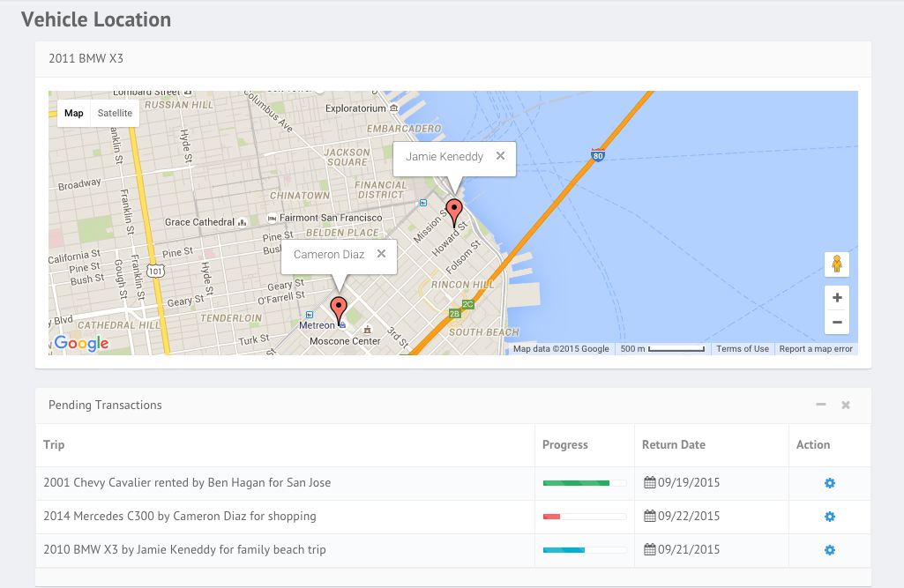Click the FINANCIAL DISTRICT map label

[x=380, y=190]
